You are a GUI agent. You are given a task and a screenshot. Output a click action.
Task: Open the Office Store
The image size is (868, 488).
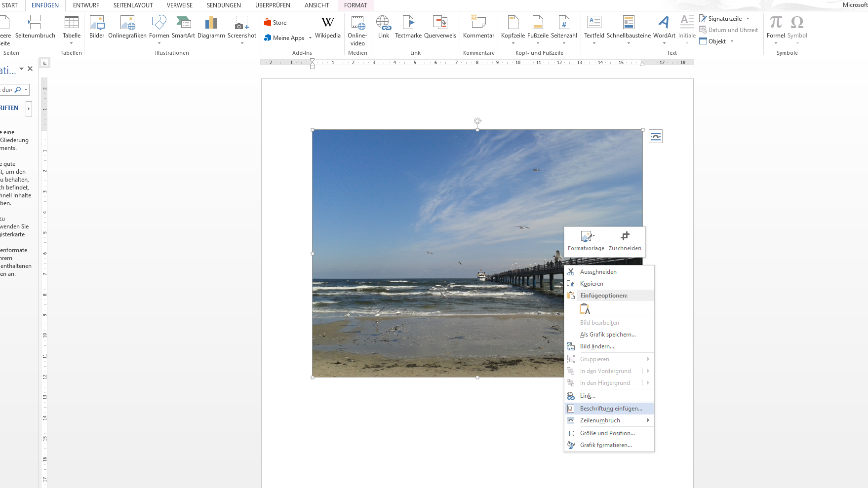(276, 22)
